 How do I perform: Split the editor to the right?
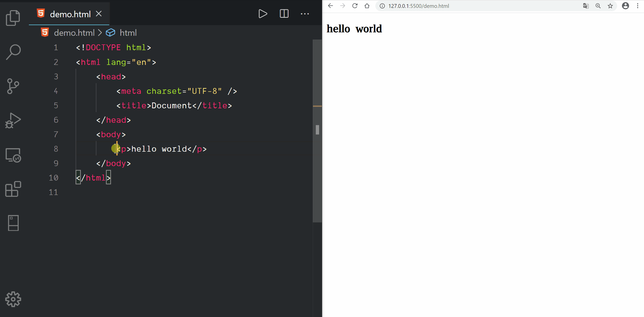[x=284, y=14]
